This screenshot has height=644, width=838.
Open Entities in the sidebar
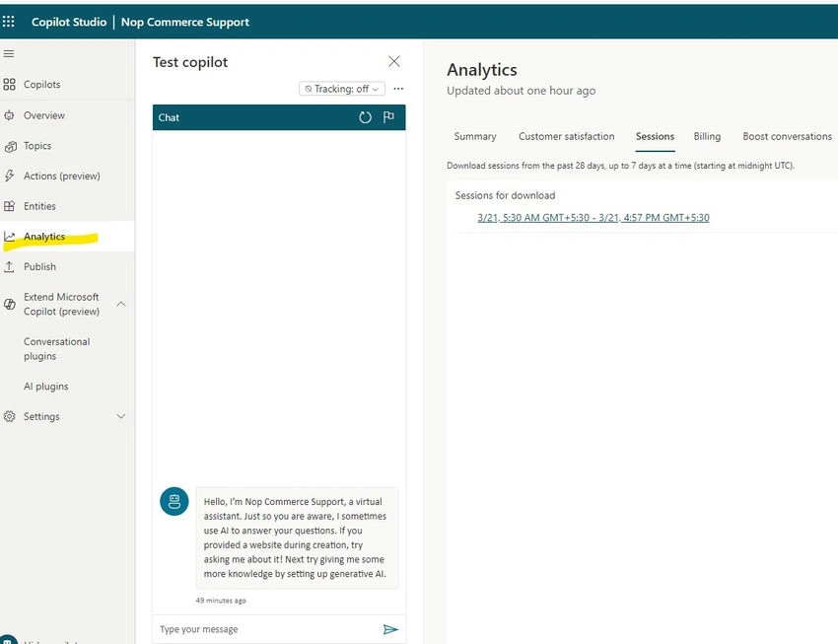[67, 206]
